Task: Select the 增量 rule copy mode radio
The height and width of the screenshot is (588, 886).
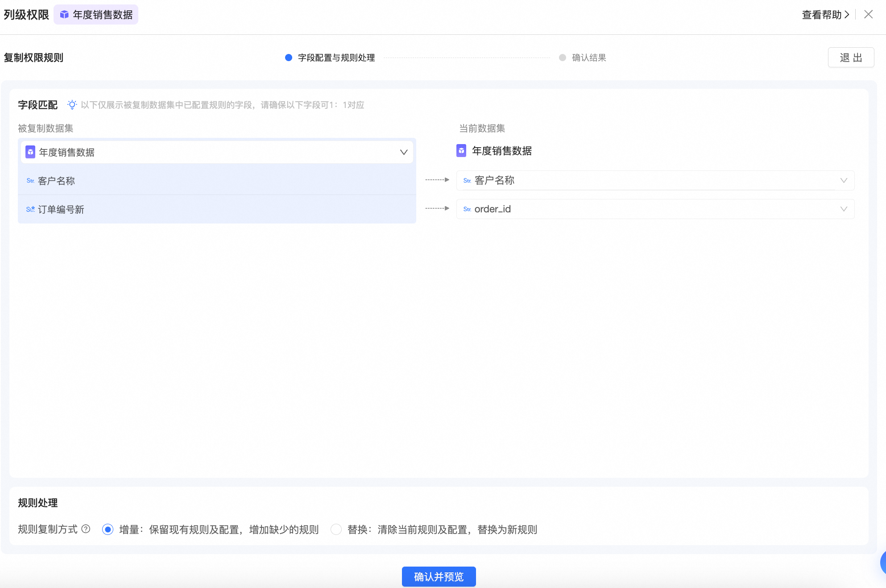Action: click(x=108, y=530)
